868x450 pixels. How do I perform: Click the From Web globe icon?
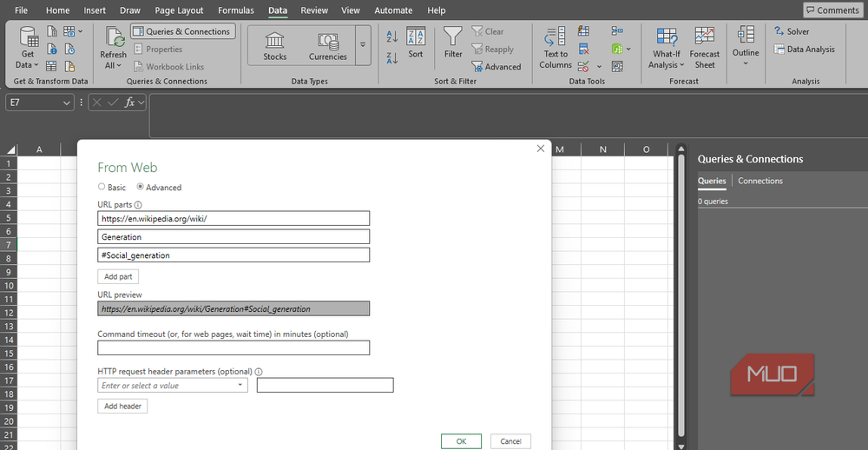point(53,49)
